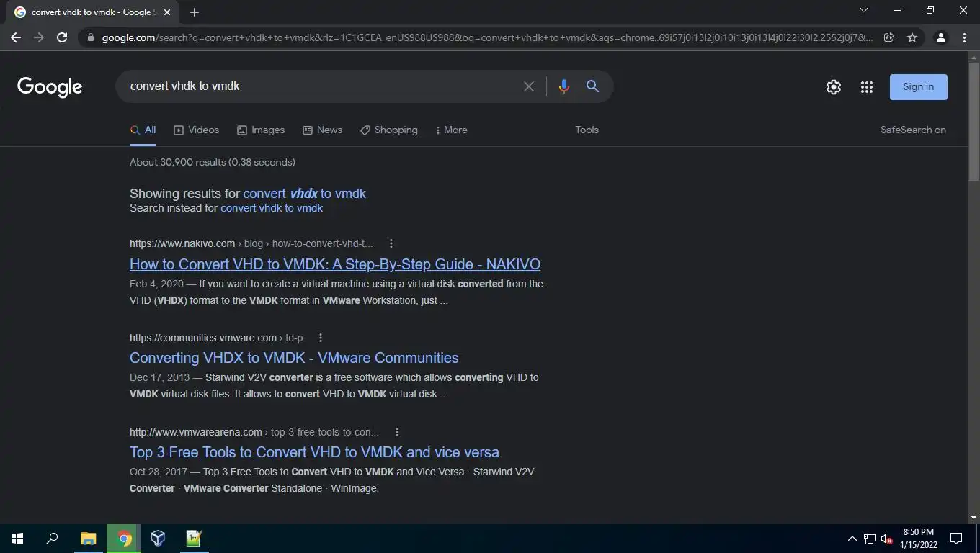Open search Tools options

click(587, 130)
